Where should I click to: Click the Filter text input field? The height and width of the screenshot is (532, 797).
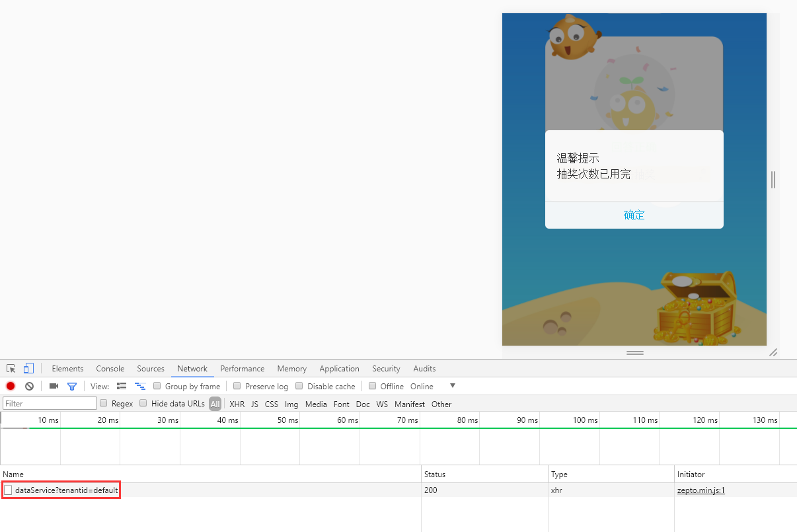click(50, 404)
